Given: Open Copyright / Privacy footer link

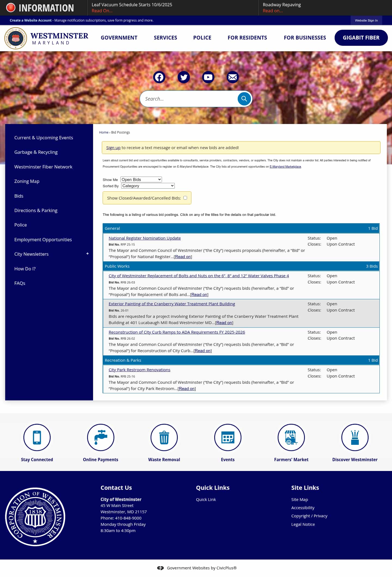Looking at the screenshot, I should (x=309, y=516).
